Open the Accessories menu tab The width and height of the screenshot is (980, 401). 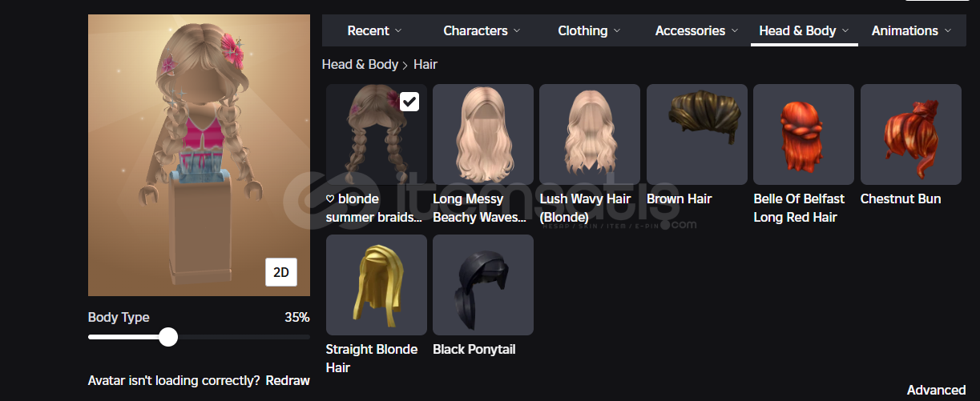696,30
